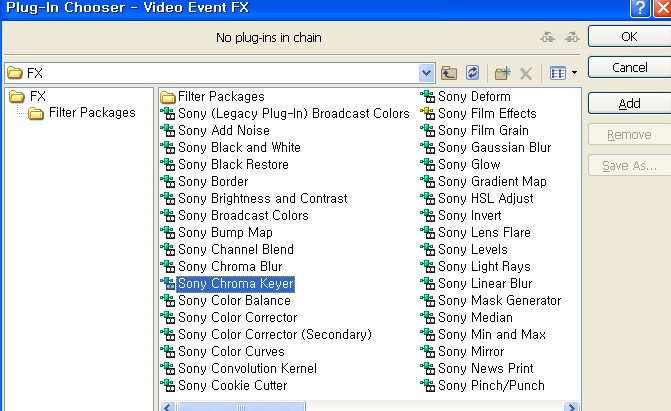This screenshot has width=671, height=411.
Task: Select the Sony Cookie Cutter plug-in icon
Action: click(x=168, y=386)
